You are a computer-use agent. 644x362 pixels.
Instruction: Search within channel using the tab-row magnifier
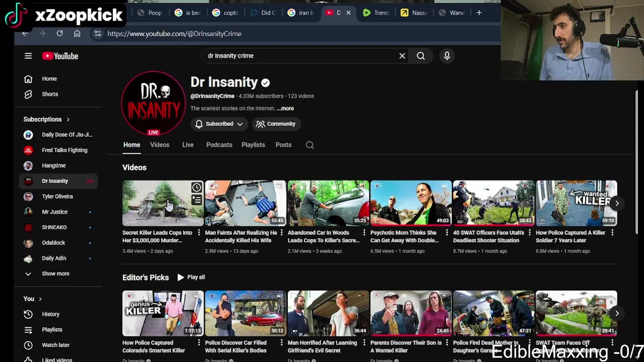coord(310,145)
